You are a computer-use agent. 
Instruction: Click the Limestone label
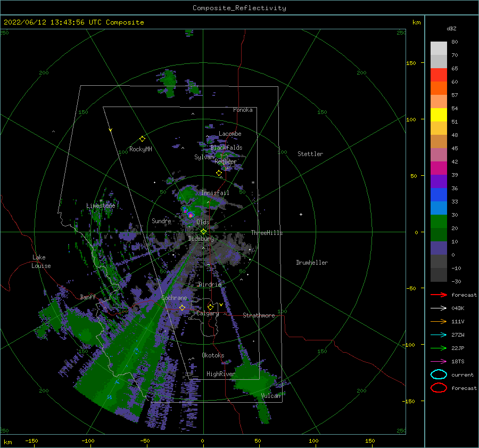101,206
